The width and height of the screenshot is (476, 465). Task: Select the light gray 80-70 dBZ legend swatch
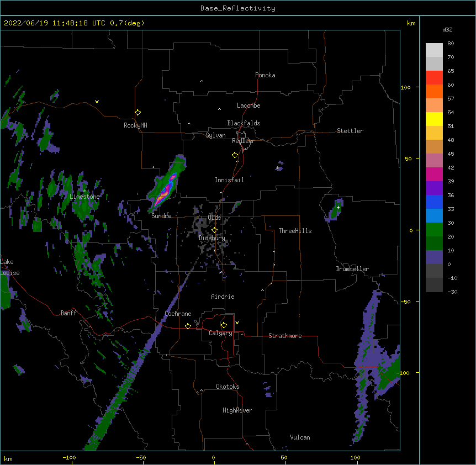[434, 50]
